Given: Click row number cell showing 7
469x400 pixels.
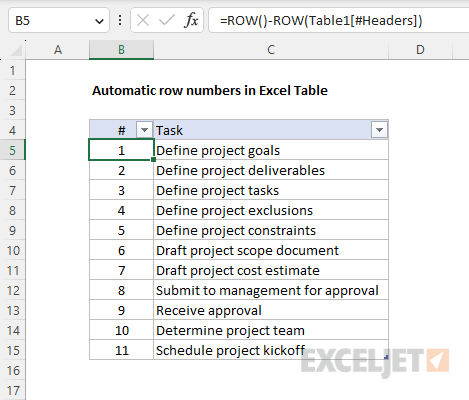Looking at the screenshot, I should [121, 270].
